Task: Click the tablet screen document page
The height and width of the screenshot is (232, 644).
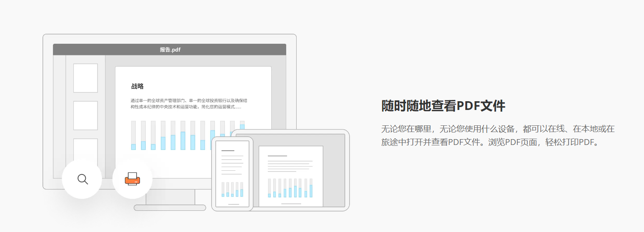Action: [291, 176]
